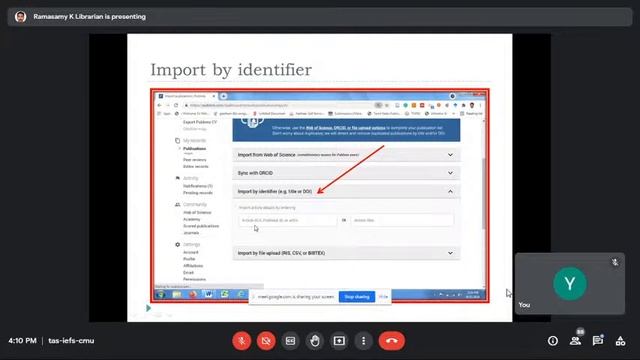The image size is (640, 360).
Task: Click the presenter avatar beside Ramasamy K Librarian
Action: 20,17
